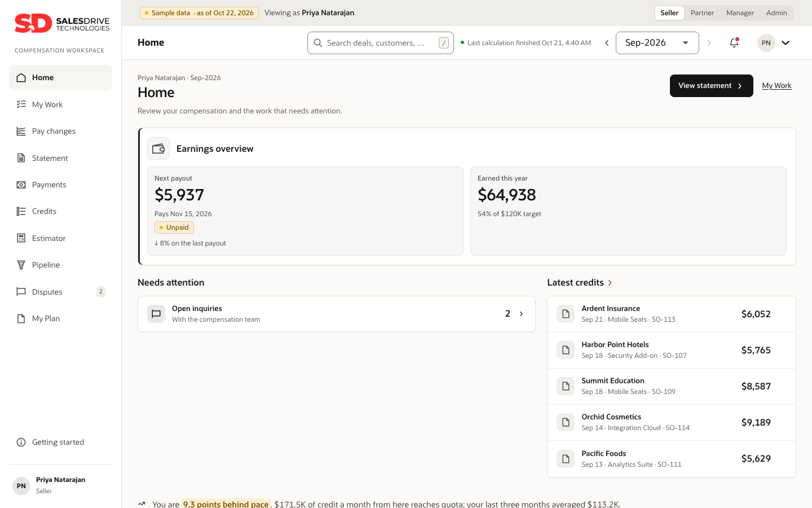This screenshot has height=508, width=812.
Task: Switch to Partner role view
Action: [702, 13]
